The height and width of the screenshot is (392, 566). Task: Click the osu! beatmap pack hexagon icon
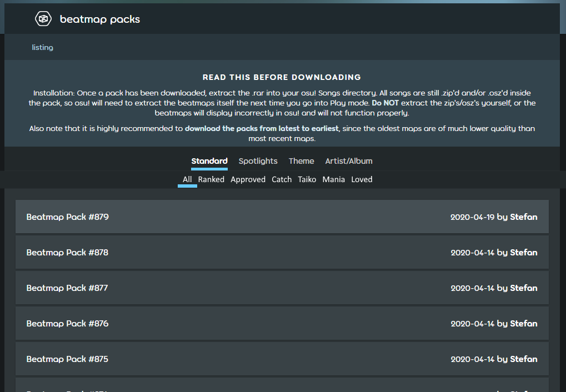click(43, 18)
